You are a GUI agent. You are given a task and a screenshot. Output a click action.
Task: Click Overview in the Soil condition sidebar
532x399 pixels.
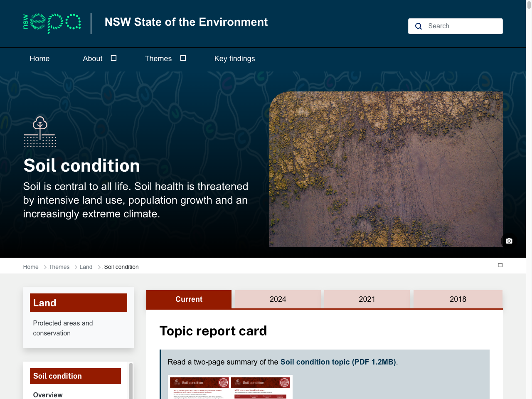pyautogui.click(x=48, y=395)
